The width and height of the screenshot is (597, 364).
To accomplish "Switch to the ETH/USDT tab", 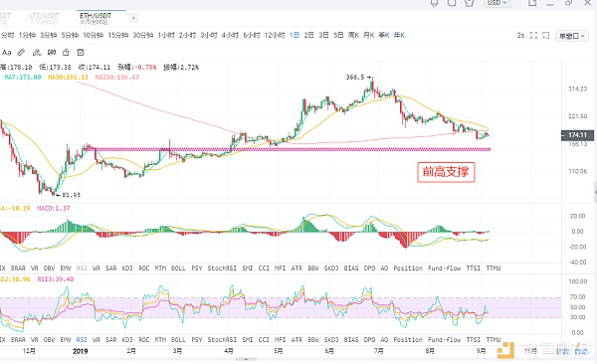I will [96, 18].
